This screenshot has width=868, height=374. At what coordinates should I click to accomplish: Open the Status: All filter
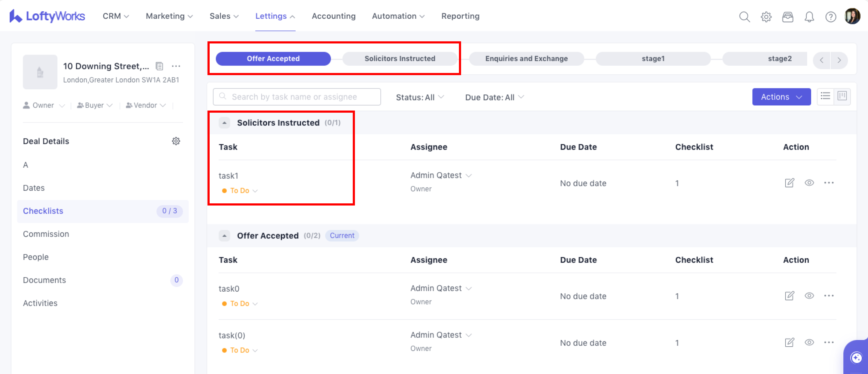point(420,97)
